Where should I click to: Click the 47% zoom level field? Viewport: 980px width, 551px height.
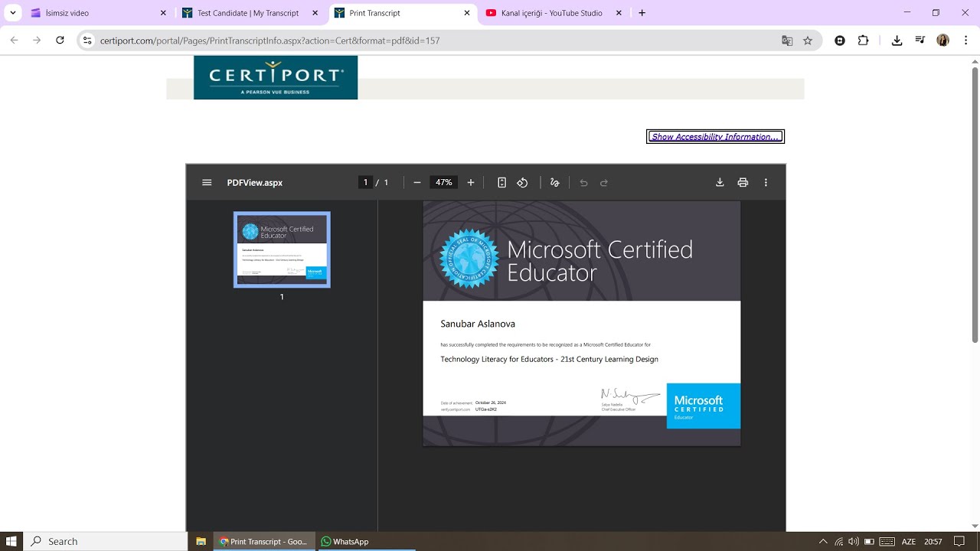point(444,183)
